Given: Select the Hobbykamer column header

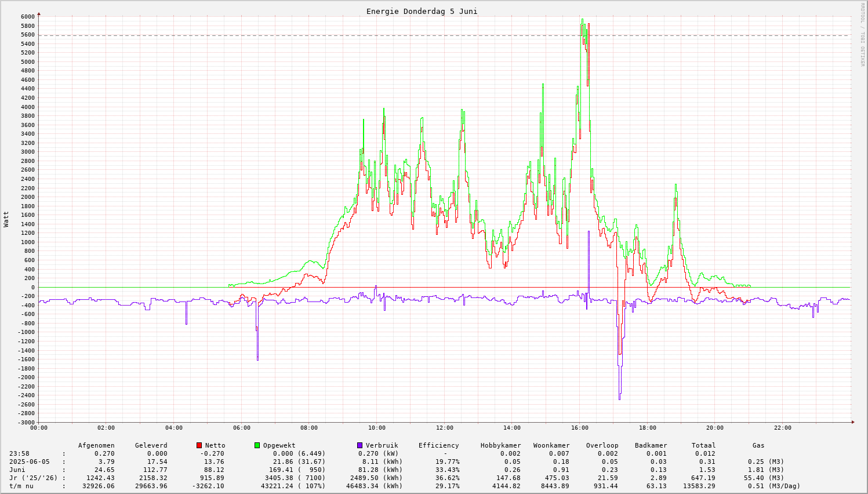Looking at the screenshot, I should coord(500,445).
